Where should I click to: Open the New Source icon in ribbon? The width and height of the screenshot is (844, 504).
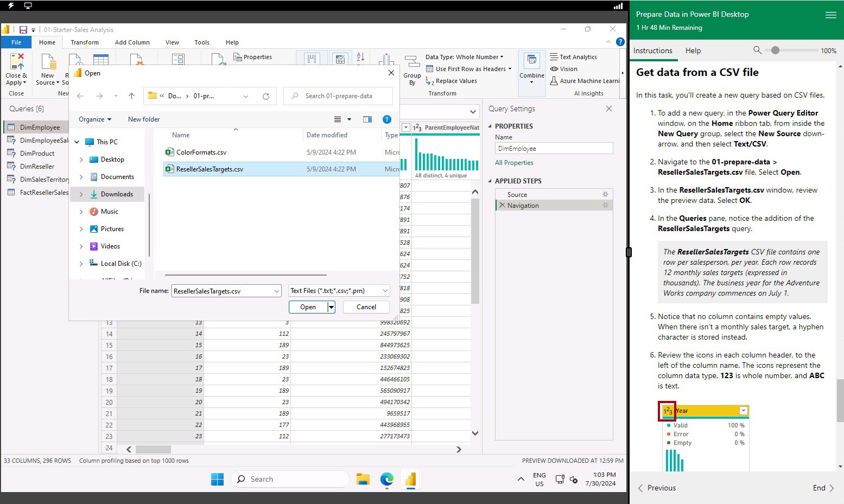[x=48, y=62]
